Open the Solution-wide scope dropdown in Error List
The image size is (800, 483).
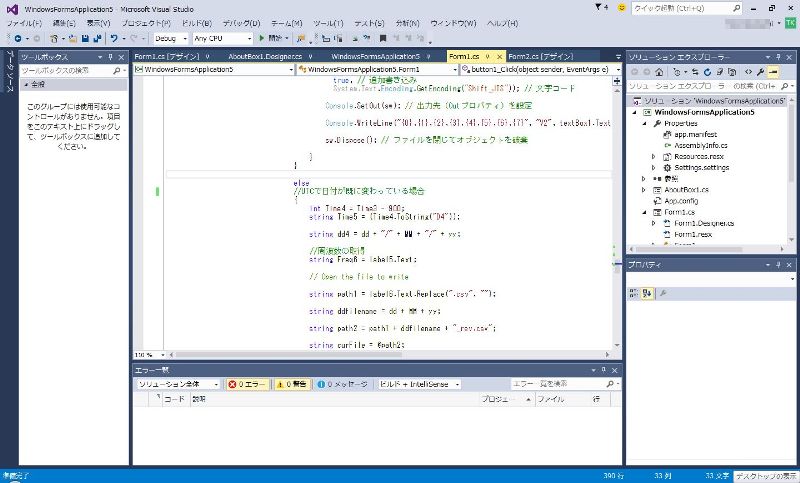(x=178, y=384)
